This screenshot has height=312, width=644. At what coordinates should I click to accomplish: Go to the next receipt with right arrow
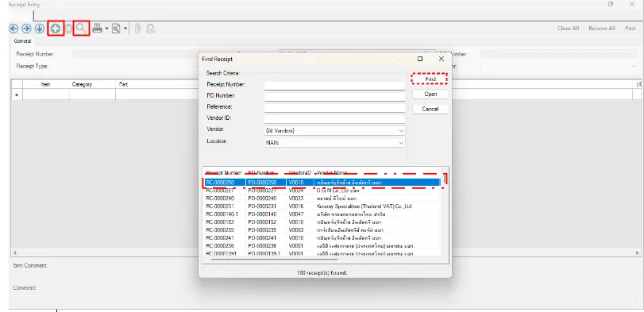click(26, 29)
